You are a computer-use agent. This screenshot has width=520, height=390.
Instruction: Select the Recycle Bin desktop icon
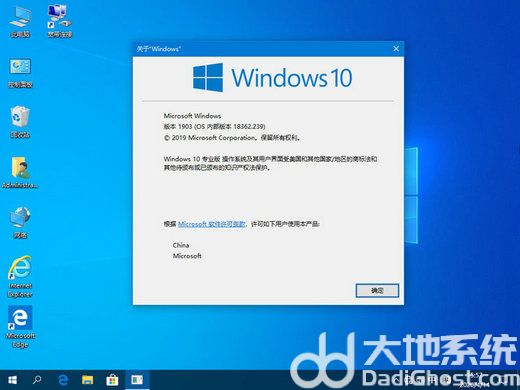coord(20,122)
